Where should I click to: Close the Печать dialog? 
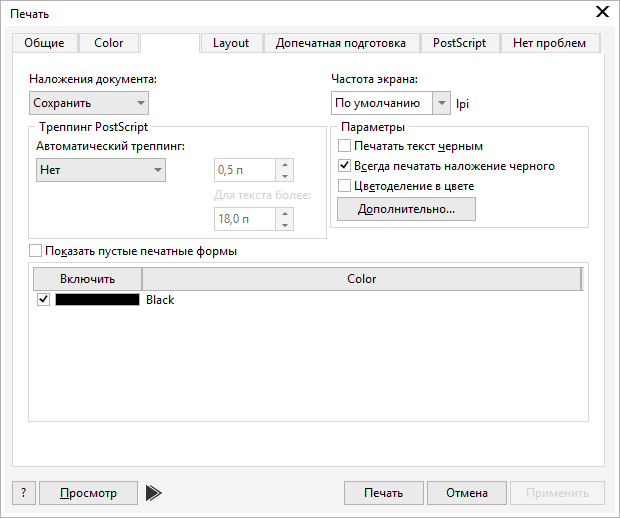coord(602,12)
